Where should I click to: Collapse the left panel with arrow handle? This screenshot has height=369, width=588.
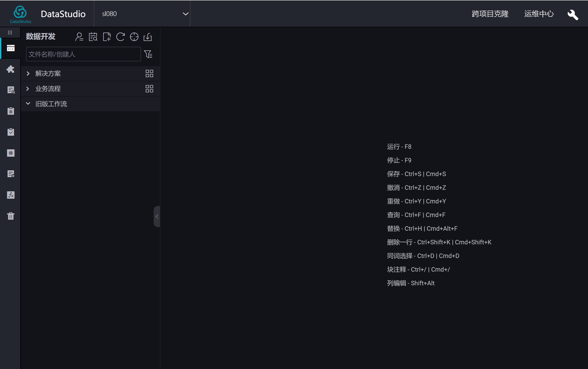click(157, 217)
